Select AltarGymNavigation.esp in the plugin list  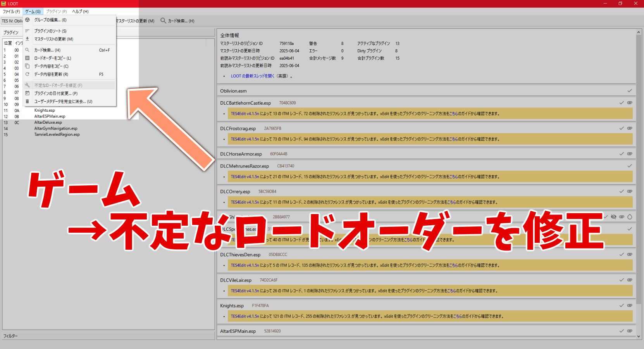click(x=56, y=128)
